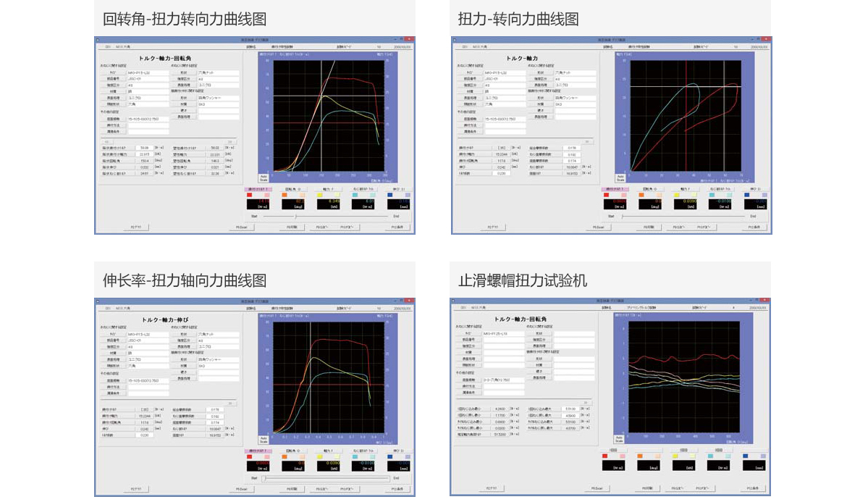
Task: Click F5 Excel in the 回转角-扭力转向力 window
Action: point(241,227)
